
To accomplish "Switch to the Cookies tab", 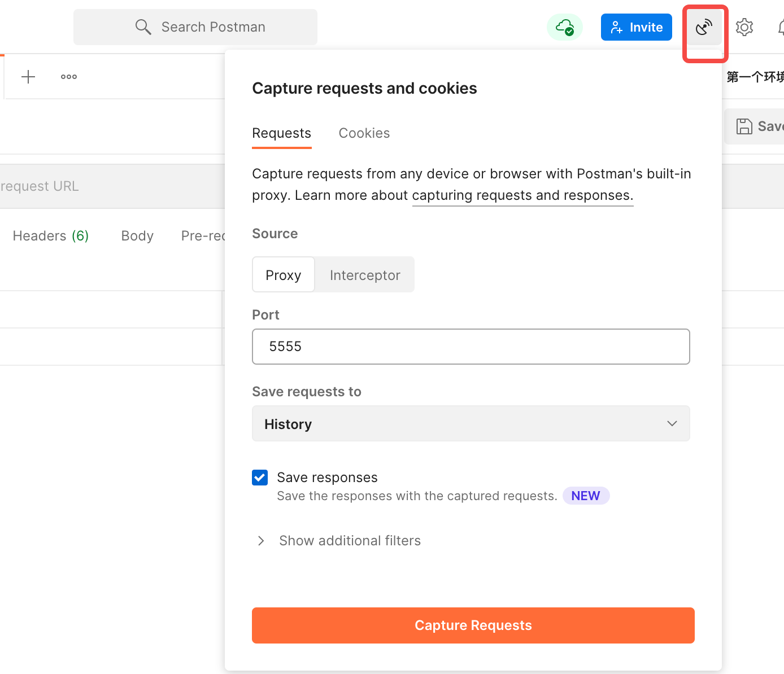I will tap(364, 133).
